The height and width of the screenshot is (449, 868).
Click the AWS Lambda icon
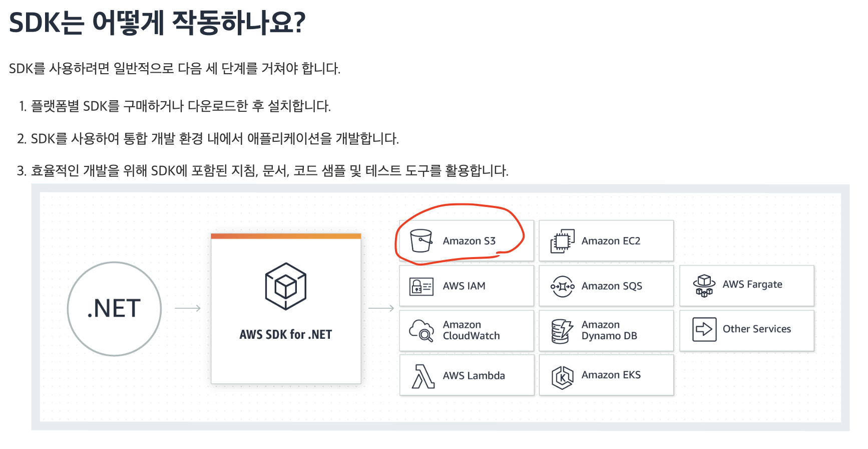tap(422, 376)
